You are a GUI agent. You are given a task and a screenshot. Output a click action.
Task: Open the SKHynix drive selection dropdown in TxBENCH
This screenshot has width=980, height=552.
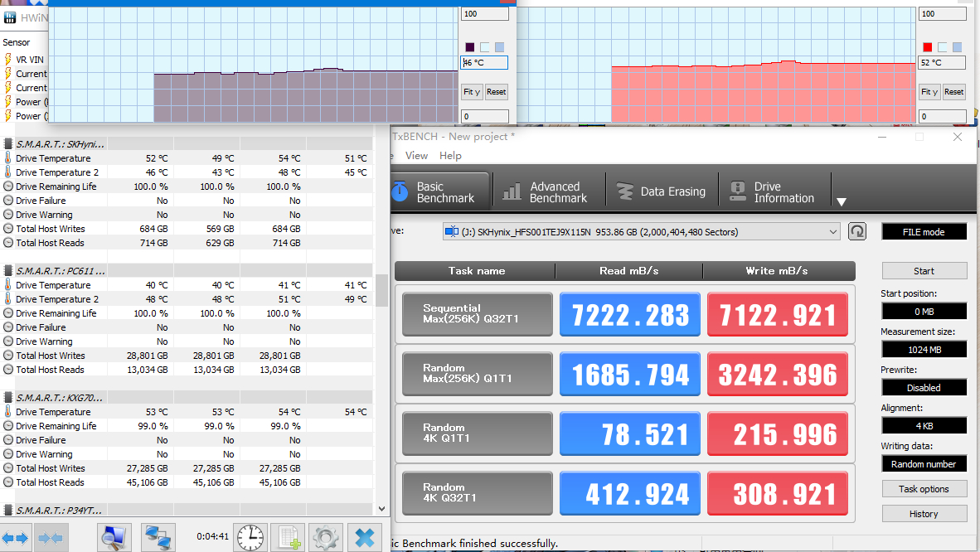click(x=641, y=232)
